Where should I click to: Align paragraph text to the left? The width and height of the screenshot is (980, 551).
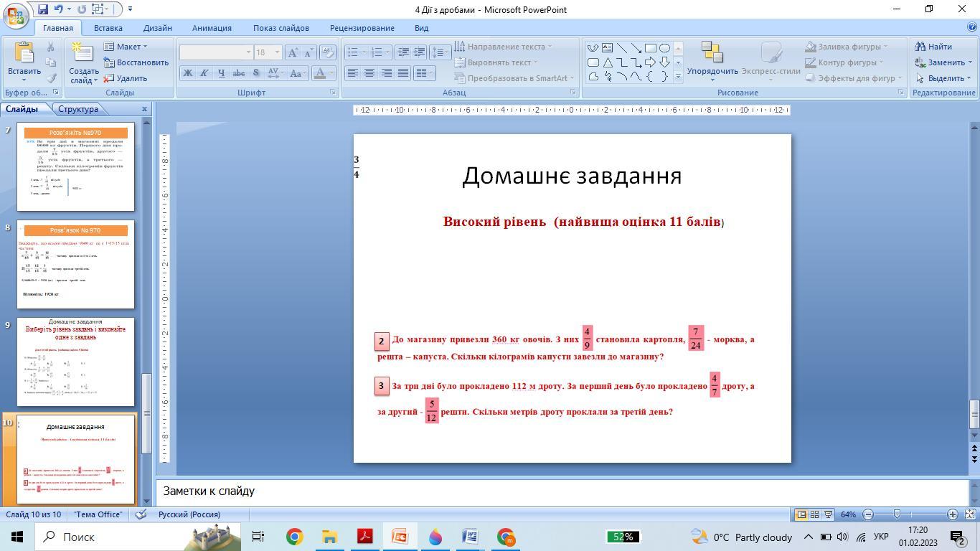352,72
